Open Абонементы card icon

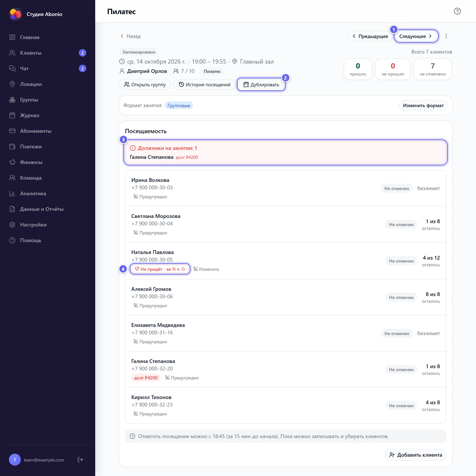pos(12,131)
